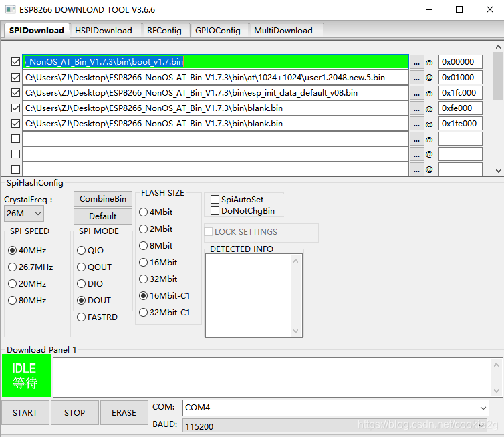The image size is (504, 437).
Task: Select DIO SPI mode
Action: [x=90, y=284]
